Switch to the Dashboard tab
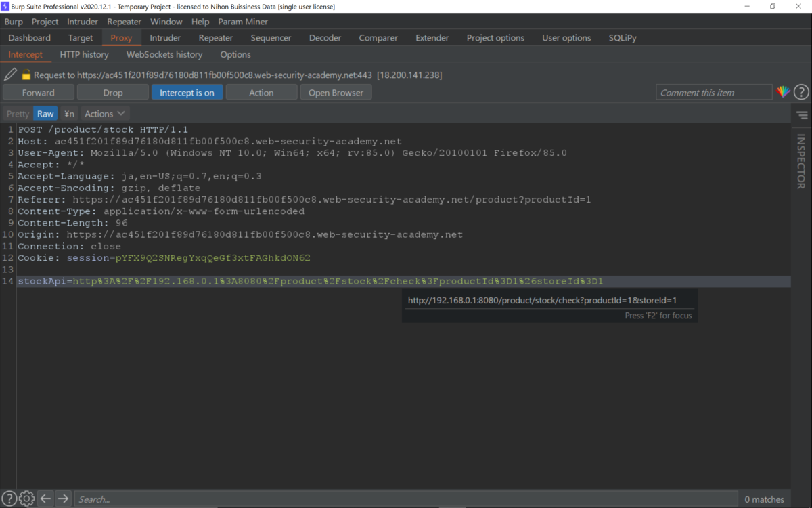The height and width of the screenshot is (508, 812). [30, 38]
